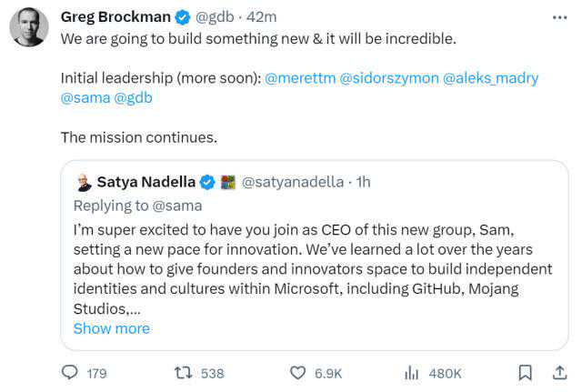Click Greg Brockman's verified badge
The image size is (582, 392).
[x=182, y=17]
